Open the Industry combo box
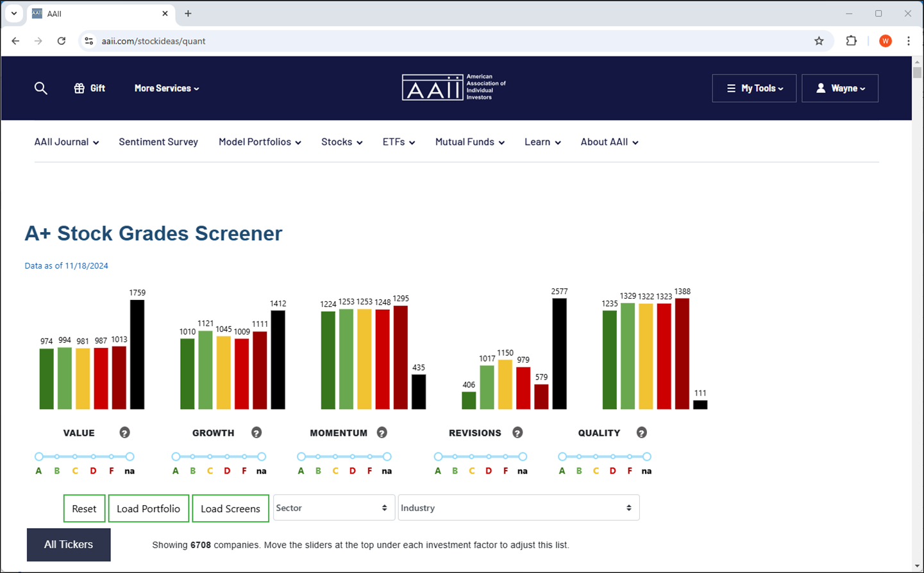This screenshot has height=573, width=924. click(519, 508)
